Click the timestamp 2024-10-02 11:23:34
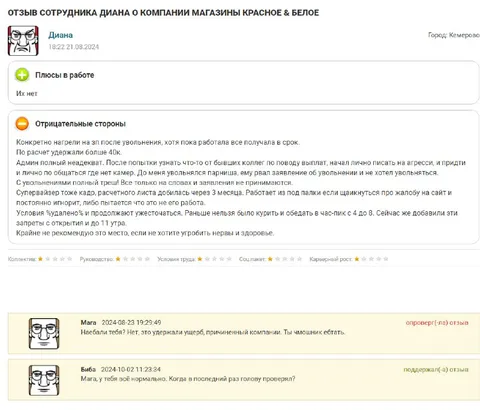The image size is (480, 410). (x=131, y=369)
